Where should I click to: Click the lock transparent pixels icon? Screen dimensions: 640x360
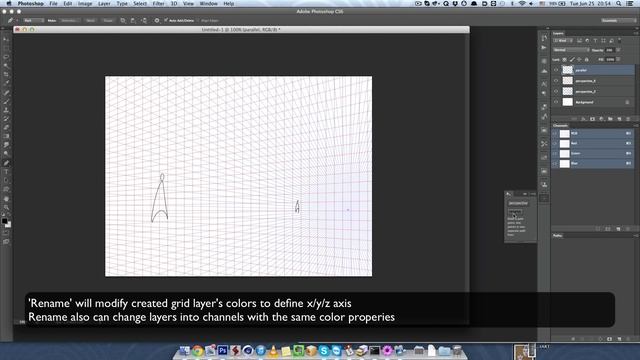click(564, 60)
